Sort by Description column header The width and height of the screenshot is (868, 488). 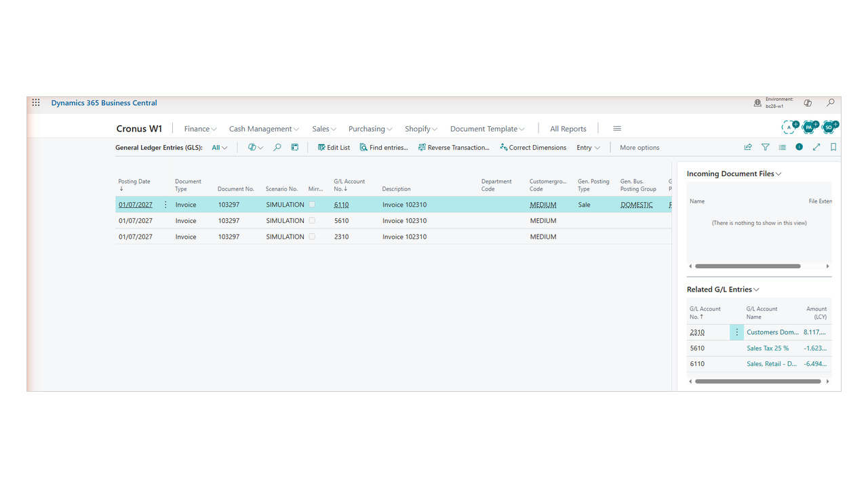pyautogui.click(x=396, y=189)
